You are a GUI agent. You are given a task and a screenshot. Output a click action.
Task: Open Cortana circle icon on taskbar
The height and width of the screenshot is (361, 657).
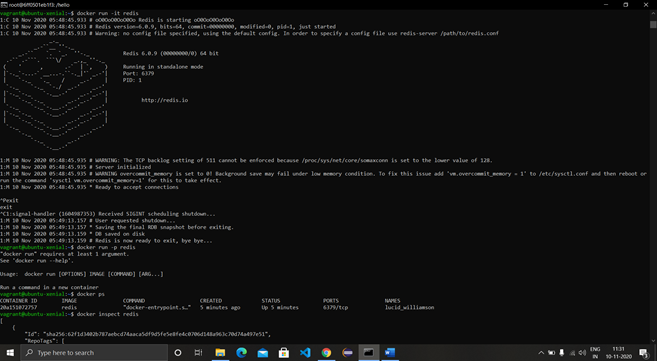[x=178, y=353]
